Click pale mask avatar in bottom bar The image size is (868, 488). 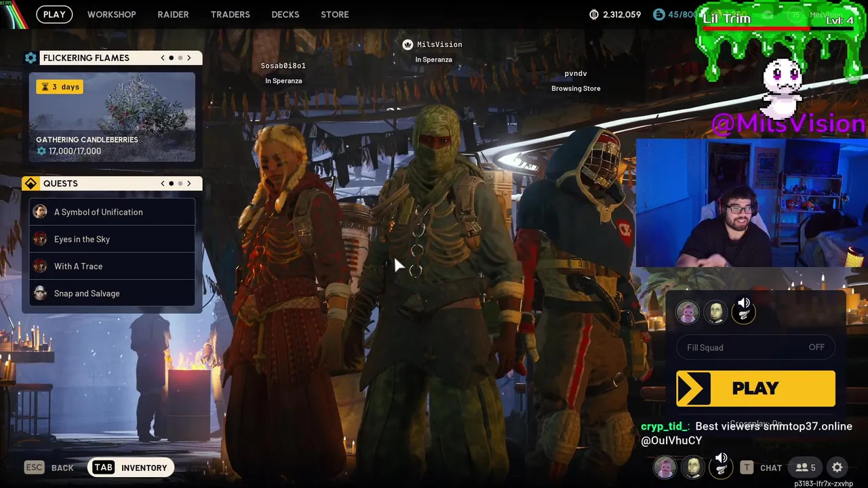693,467
